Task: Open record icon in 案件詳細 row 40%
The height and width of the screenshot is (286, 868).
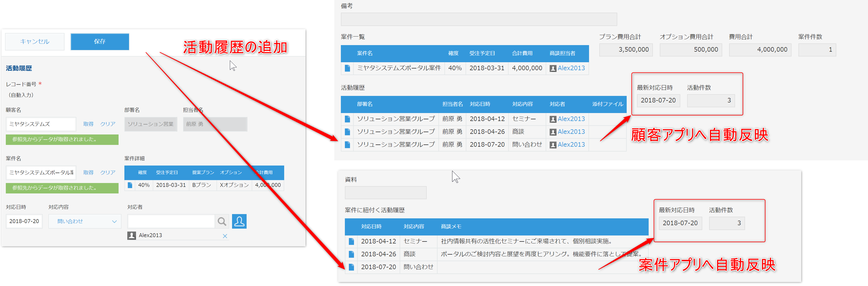Action: [x=130, y=185]
